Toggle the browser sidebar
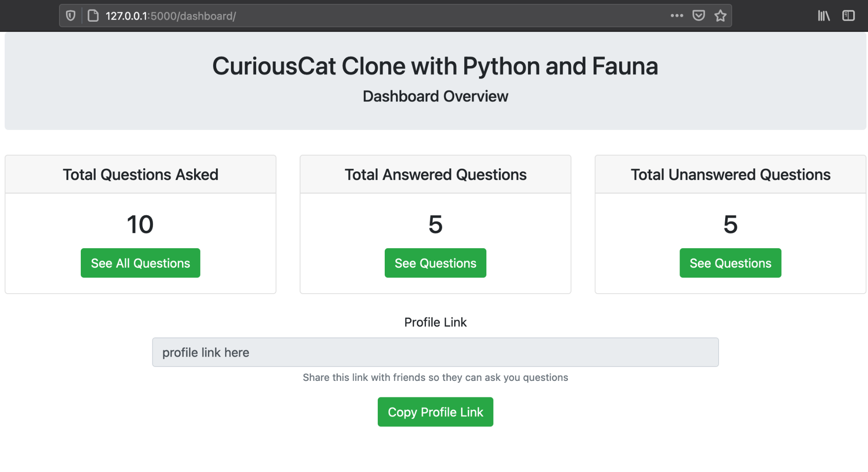 pyautogui.click(x=848, y=16)
